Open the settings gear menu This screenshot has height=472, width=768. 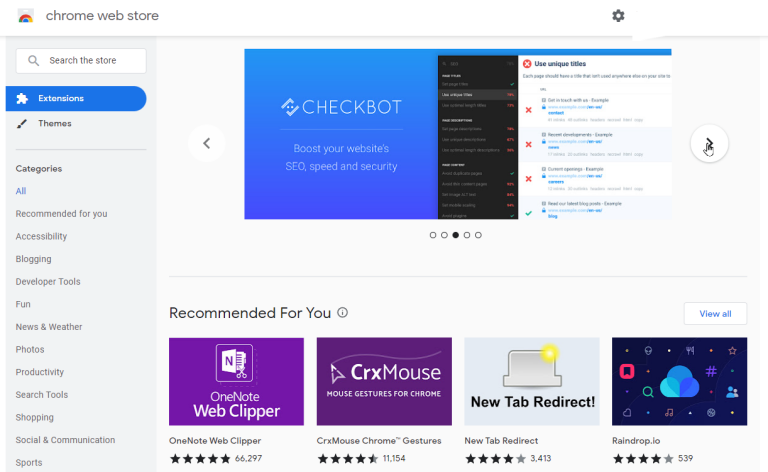coord(618,16)
